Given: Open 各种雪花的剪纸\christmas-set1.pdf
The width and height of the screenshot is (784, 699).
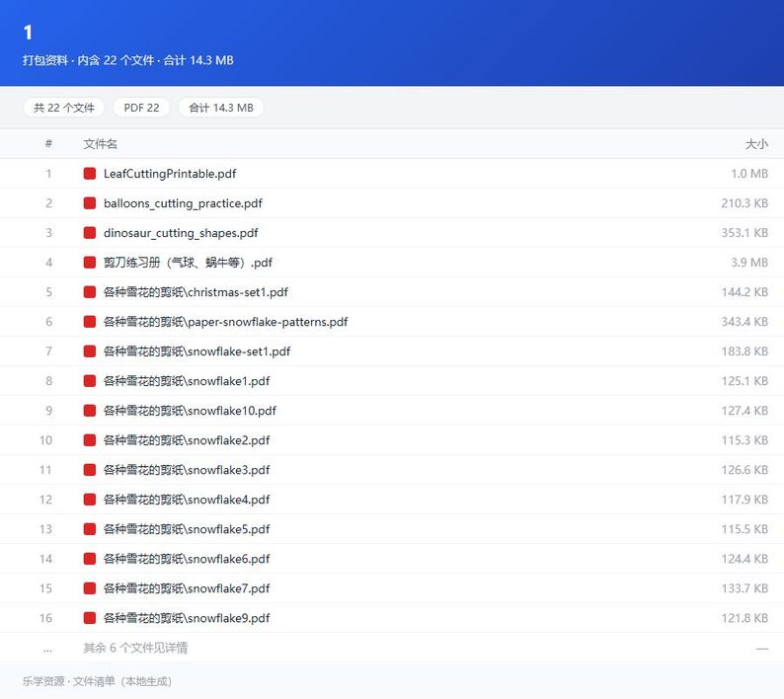Looking at the screenshot, I should tap(196, 292).
